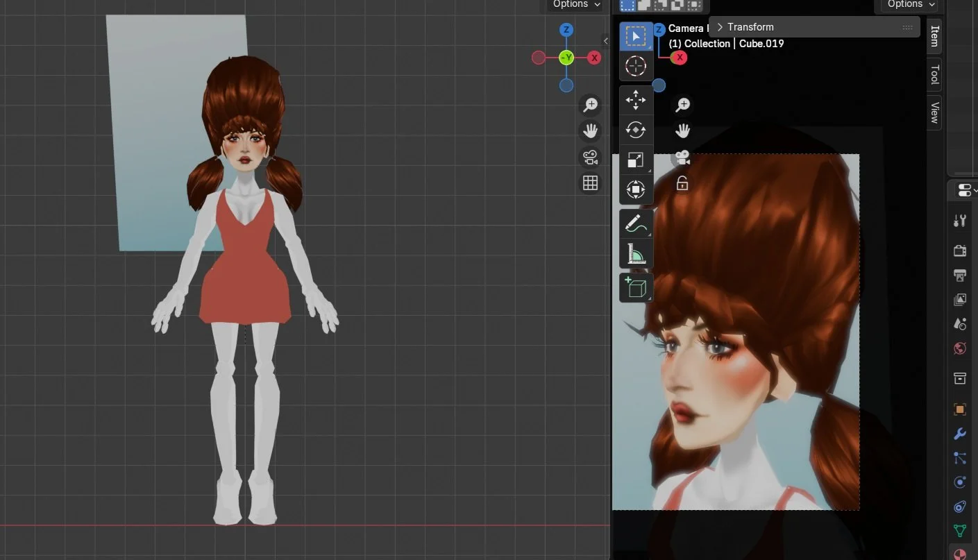Switch to the View sidebar tab

coord(934,112)
